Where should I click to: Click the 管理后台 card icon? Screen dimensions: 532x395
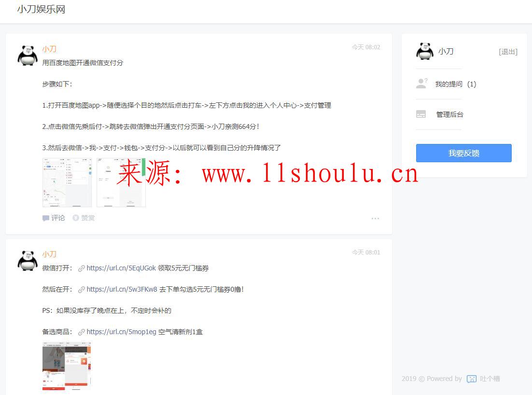click(421, 114)
